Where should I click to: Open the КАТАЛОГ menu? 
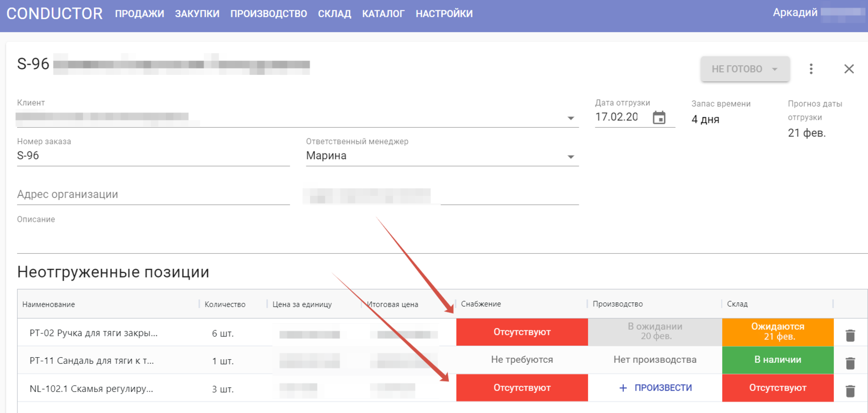(383, 14)
